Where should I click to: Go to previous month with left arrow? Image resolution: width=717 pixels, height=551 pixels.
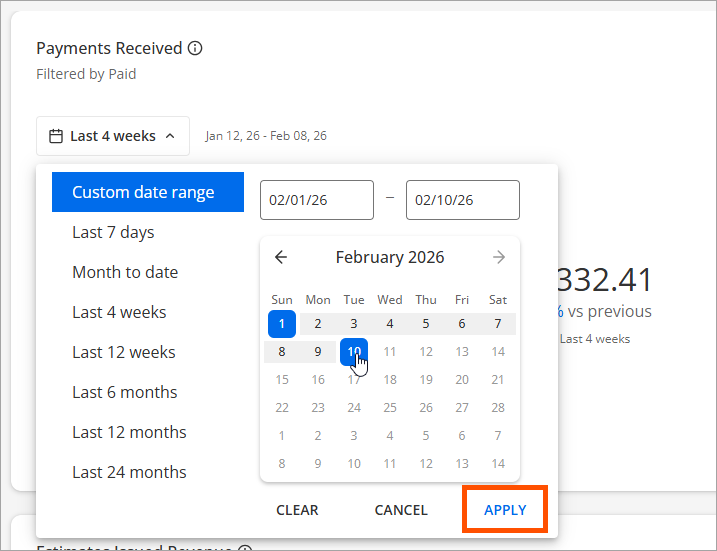pyautogui.click(x=281, y=257)
